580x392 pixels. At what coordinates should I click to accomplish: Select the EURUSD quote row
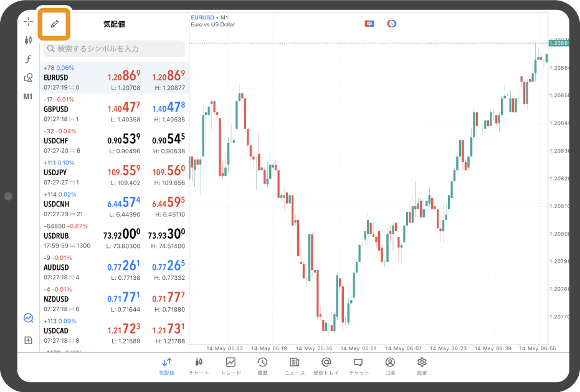[x=114, y=77]
